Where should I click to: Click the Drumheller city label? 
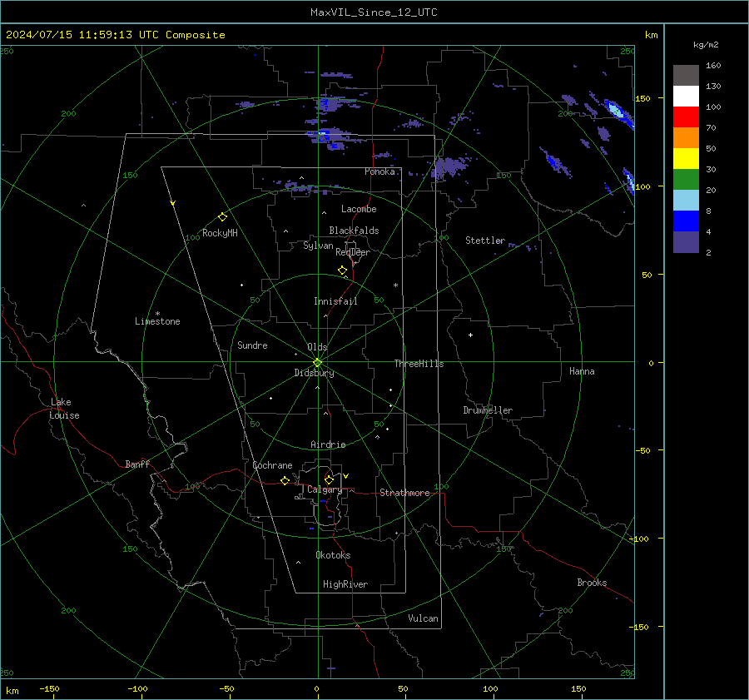coord(488,410)
